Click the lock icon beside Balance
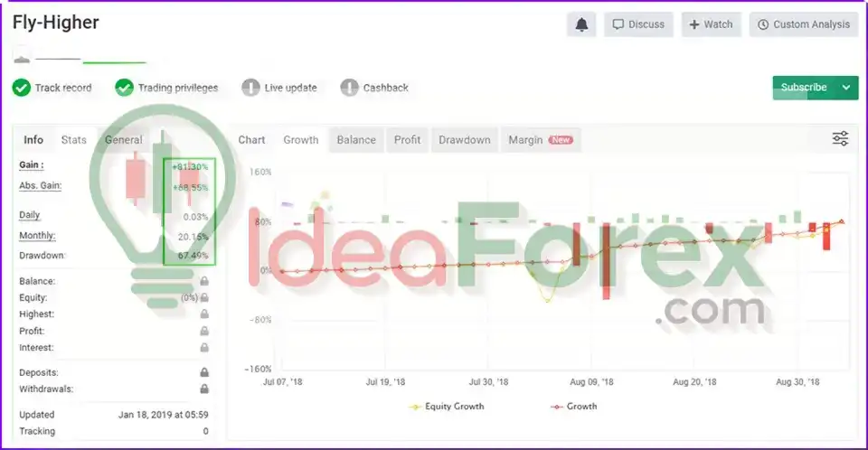Viewport: 868px width, 450px height. [204, 281]
